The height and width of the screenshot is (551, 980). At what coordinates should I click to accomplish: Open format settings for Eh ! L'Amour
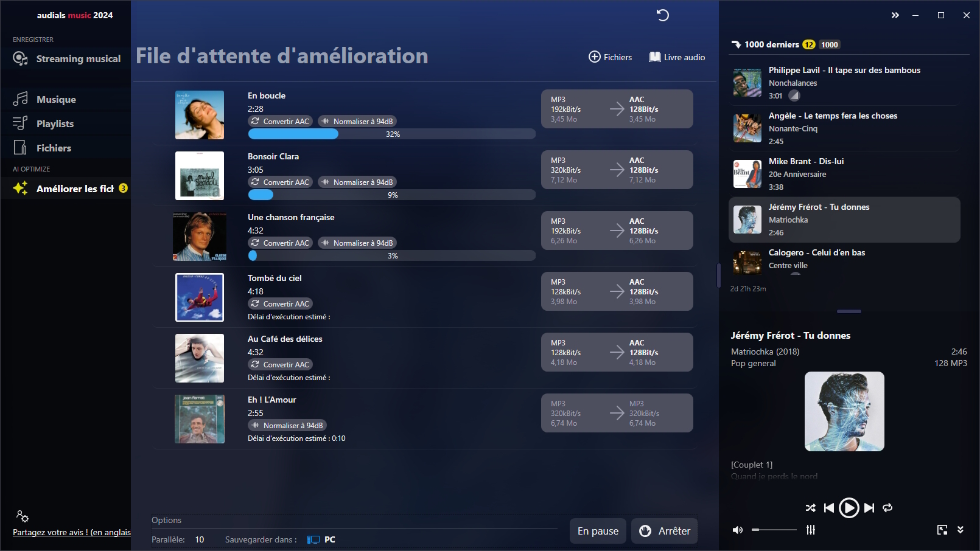[617, 413]
